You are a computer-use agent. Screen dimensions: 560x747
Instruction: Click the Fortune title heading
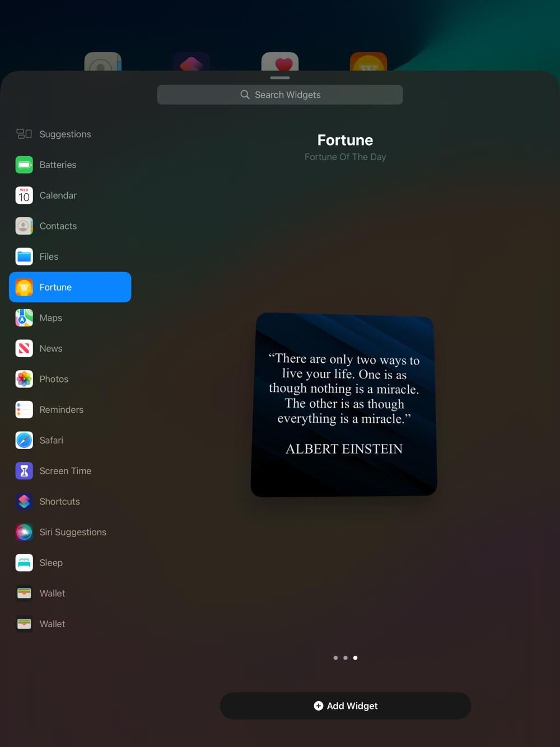(x=346, y=140)
